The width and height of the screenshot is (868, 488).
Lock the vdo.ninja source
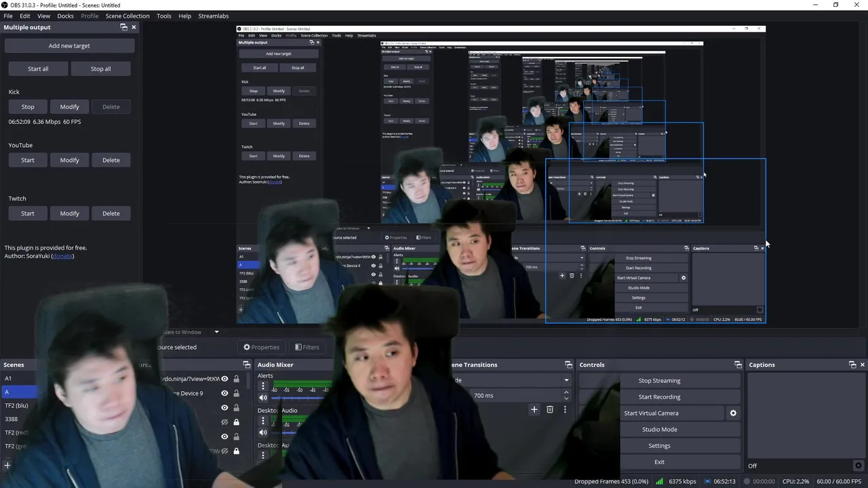click(x=236, y=379)
